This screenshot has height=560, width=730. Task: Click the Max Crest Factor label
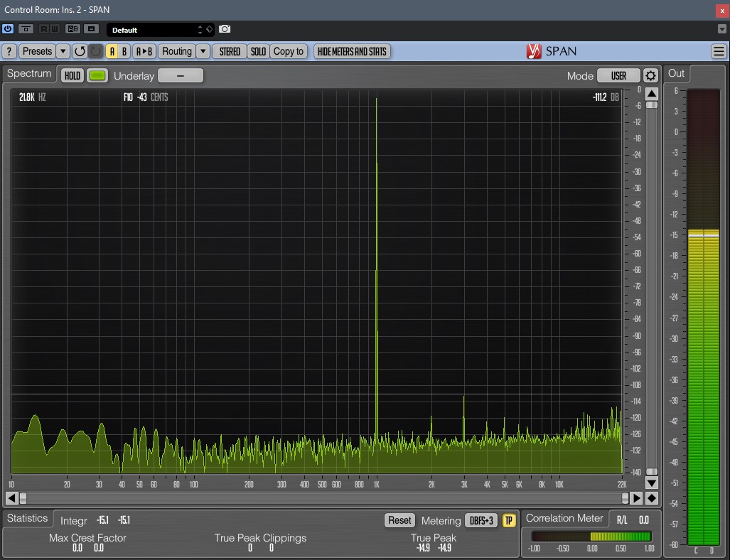pyautogui.click(x=87, y=538)
